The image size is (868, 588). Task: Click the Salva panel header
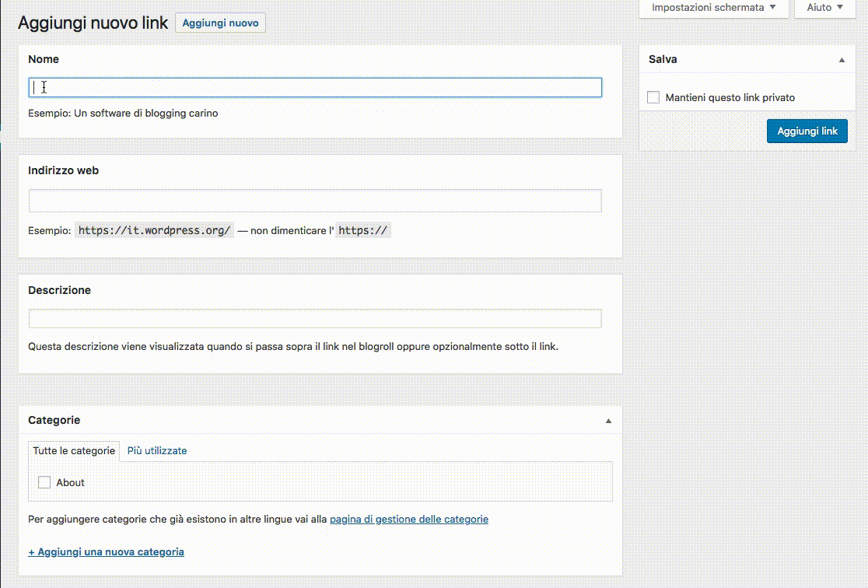point(663,59)
